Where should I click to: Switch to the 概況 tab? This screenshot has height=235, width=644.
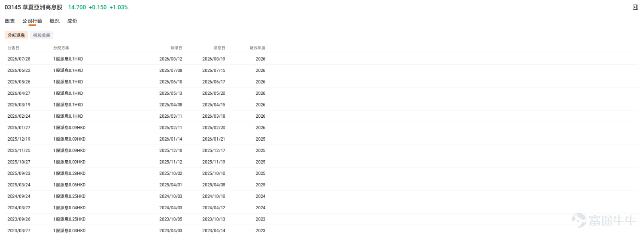pos(54,21)
